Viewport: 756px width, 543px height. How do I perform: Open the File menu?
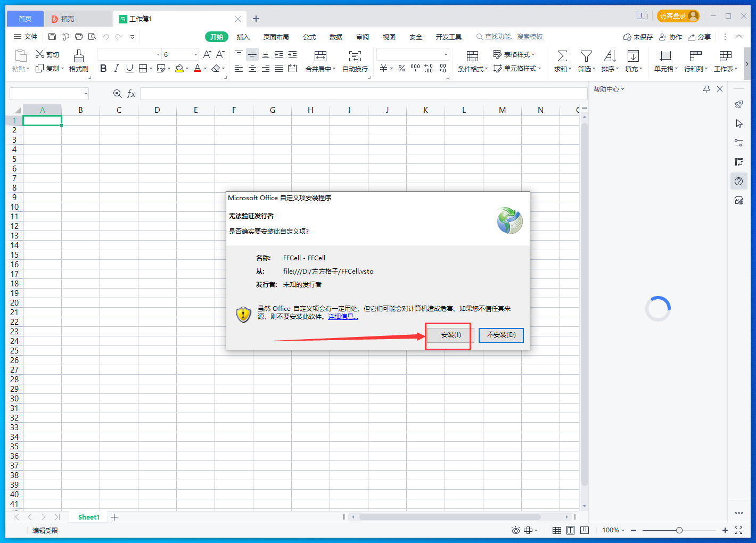pos(26,37)
